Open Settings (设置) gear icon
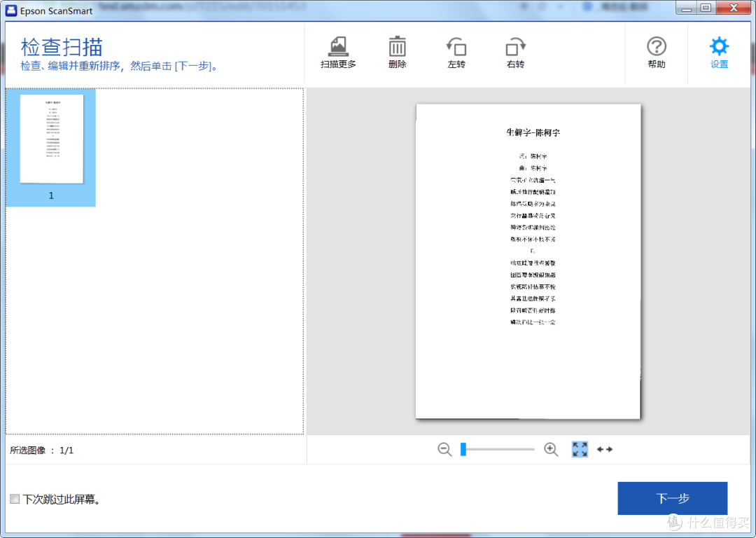The image size is (756, 538). pos(719,52)
